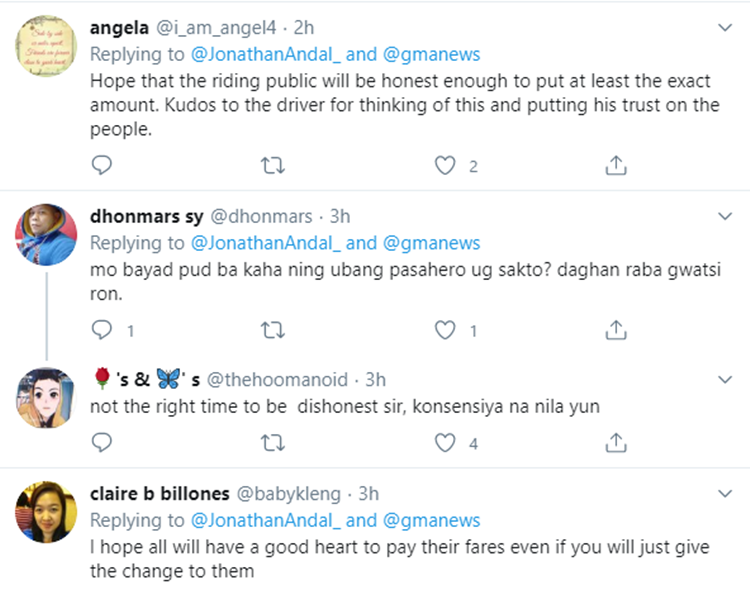Open more options on angela's tweet
Image resolution: width=750 pixels, height=594 pixels.
727,27
